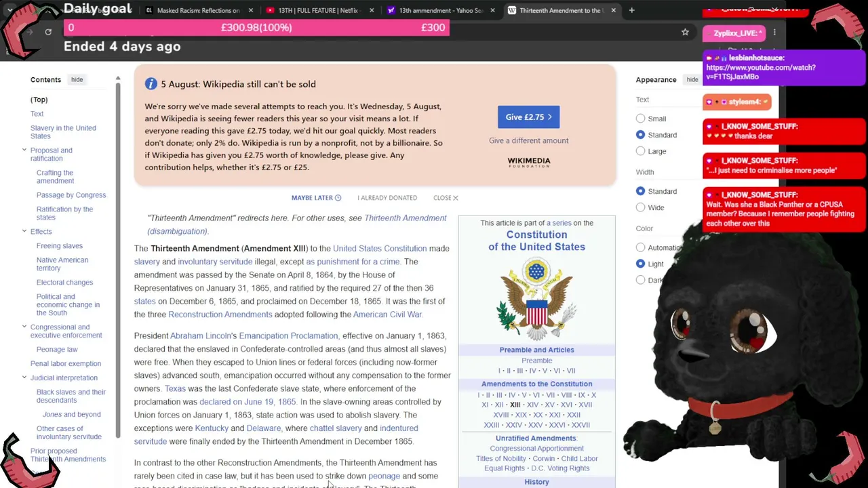Screen dimensions: 868x488
Task: Select Automatic color mode
Action: pos(640,247)
